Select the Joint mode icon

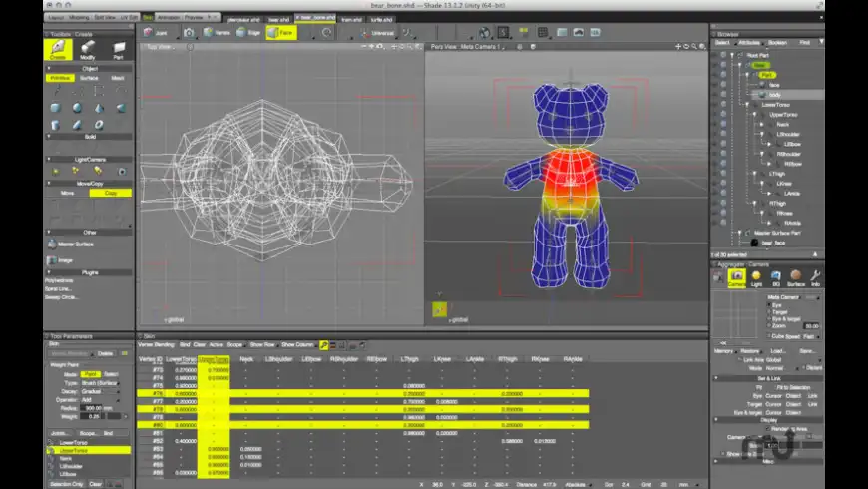[x=155, y=32]
